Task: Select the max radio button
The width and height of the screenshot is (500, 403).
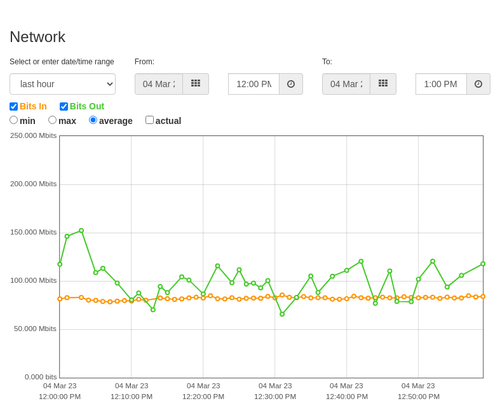Action: point(52,120)
